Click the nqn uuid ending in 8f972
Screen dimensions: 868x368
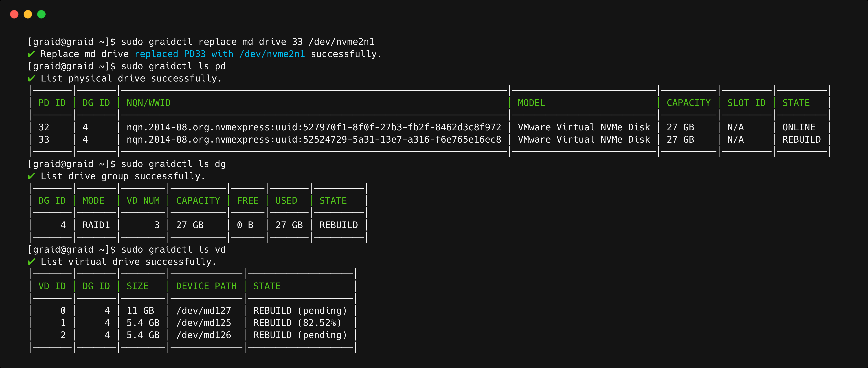point(314,127)
